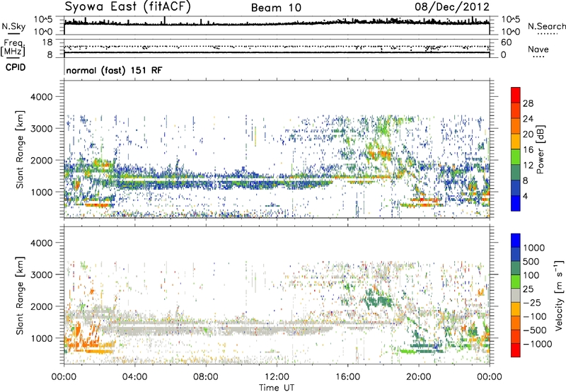Click the "08:00" time tick label
The width and height of the screenshot is (566, 392).
pos(206,377)
